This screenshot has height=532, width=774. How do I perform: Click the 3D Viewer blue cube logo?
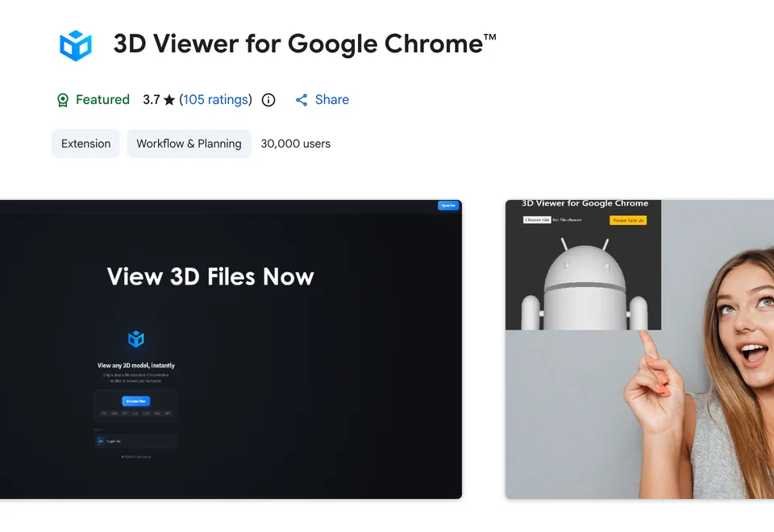(76, 45)
